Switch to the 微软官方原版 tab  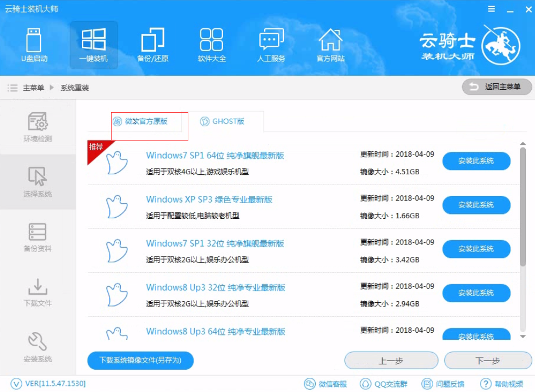click(143, 121)
